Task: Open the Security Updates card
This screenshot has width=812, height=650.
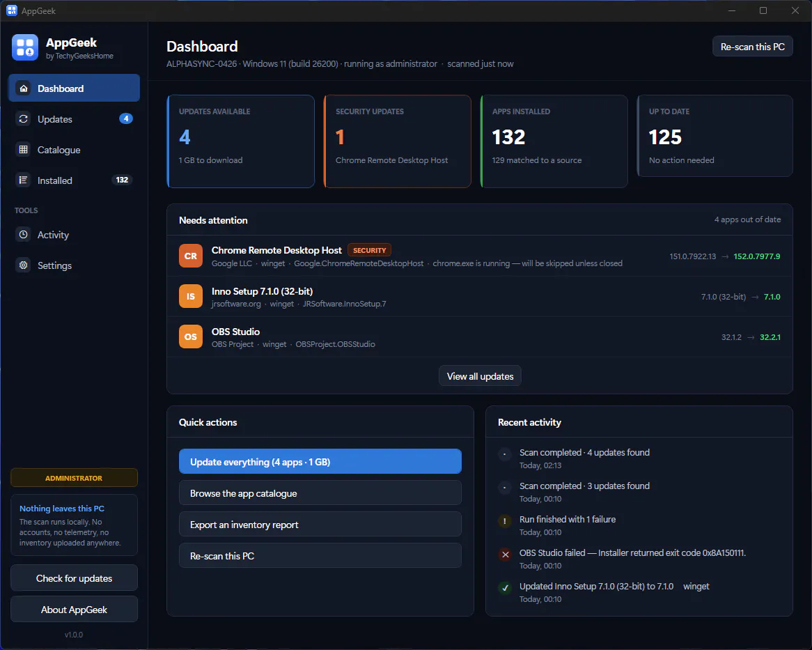Action: [398, 141]
